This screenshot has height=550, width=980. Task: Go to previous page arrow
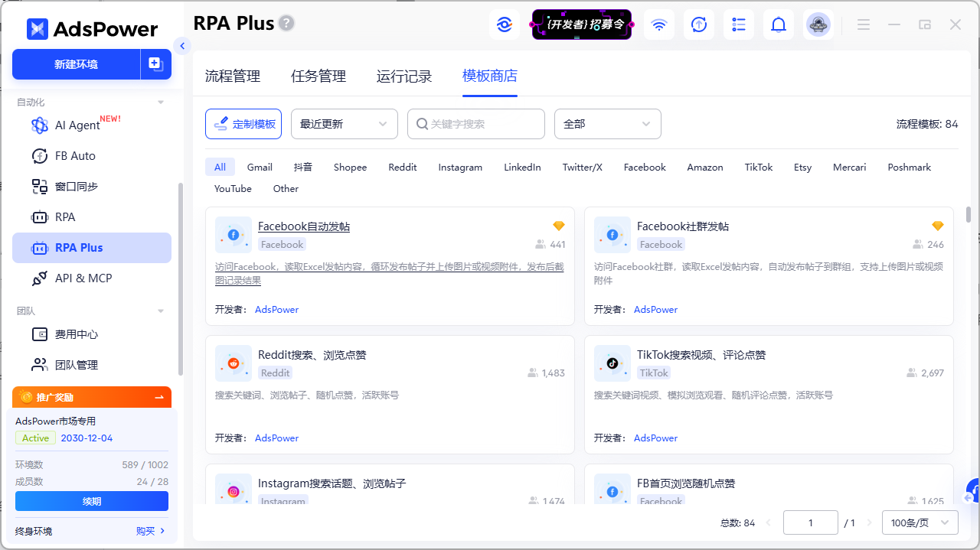pos(769,523)
